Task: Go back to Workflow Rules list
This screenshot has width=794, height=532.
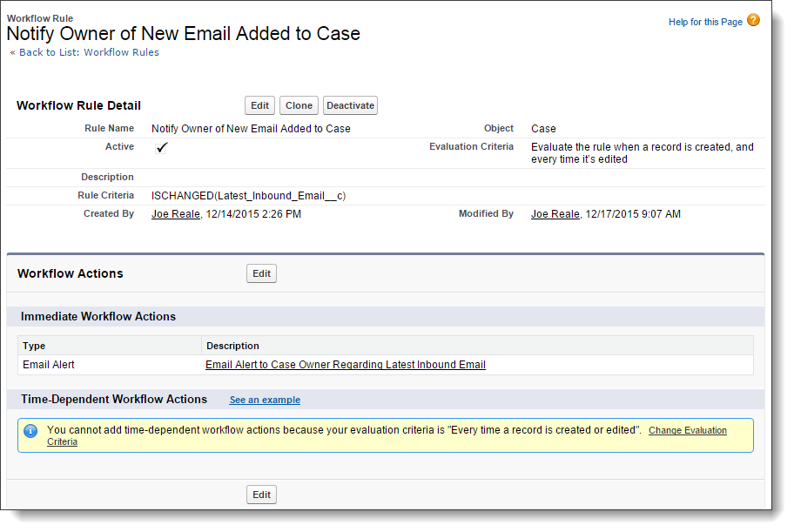Action: (x=89, y=52)
